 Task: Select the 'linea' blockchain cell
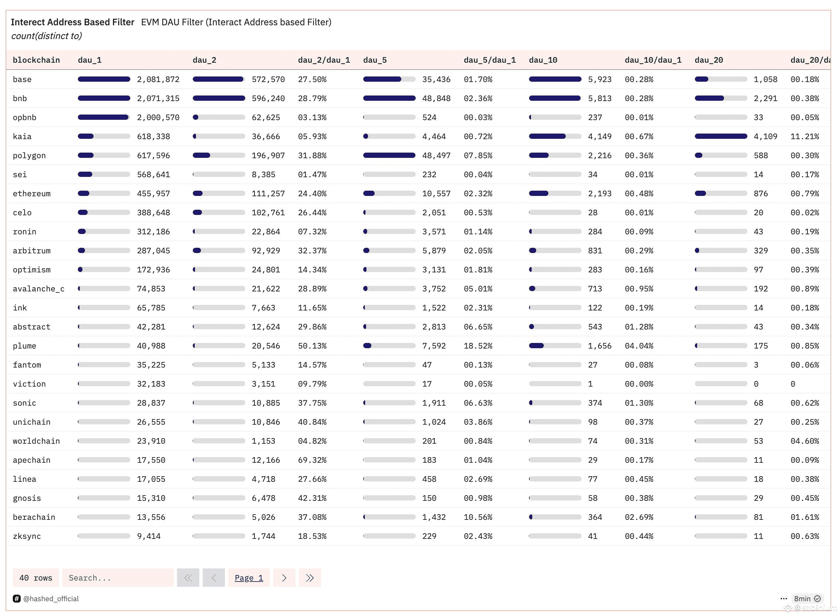(25, 479)
